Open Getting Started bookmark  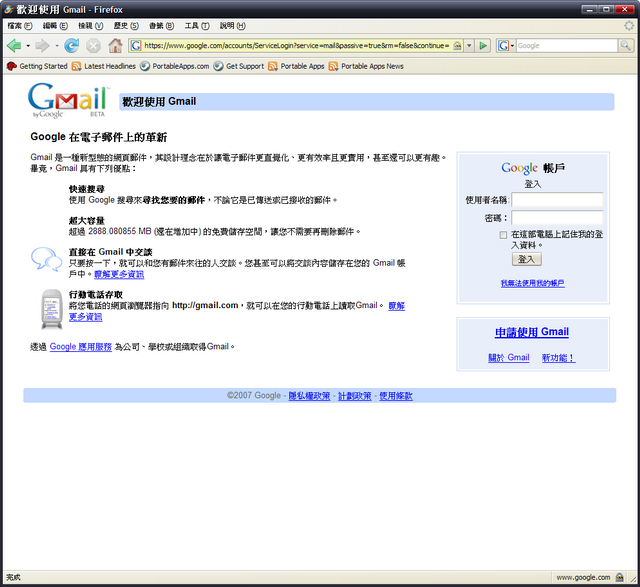pyautogui.click(x=37, y=66)
